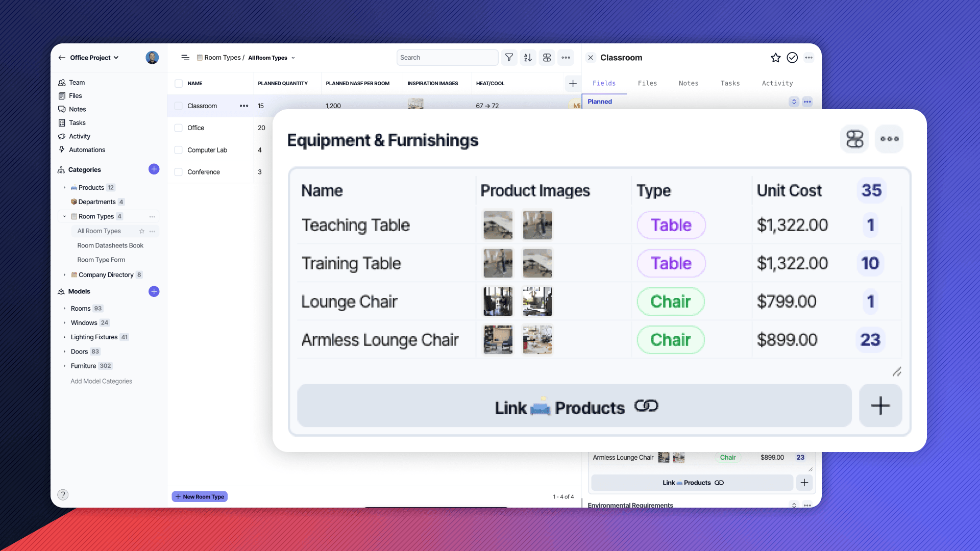Toggle the select-all checkbox in header

[179, 84]
